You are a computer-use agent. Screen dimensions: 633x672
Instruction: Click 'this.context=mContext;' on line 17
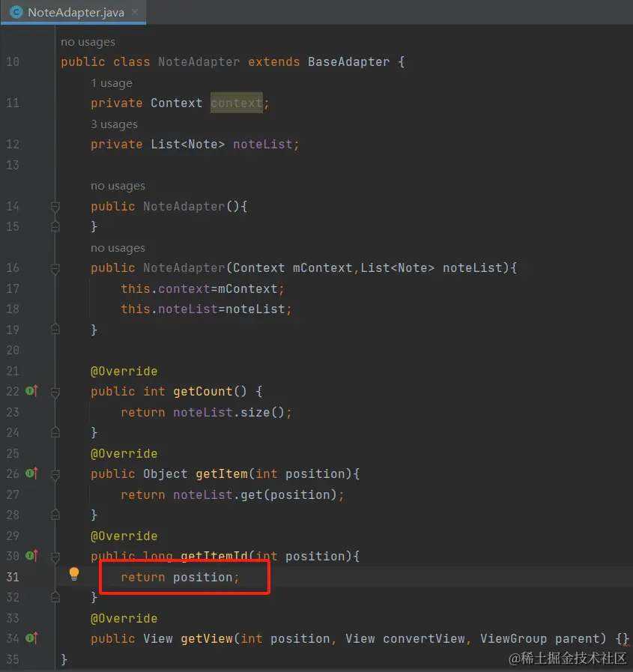click(202, 289)
